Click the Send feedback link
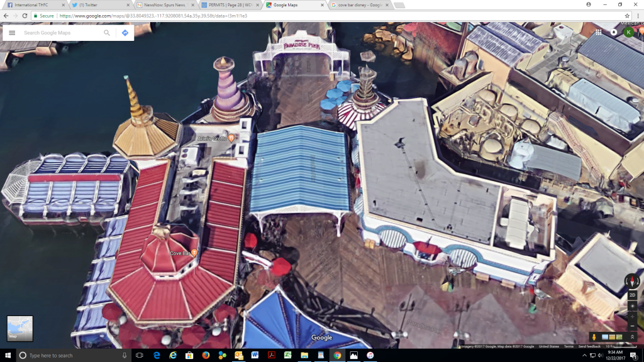This screenshot has width=644, height=362. [589, 346]
